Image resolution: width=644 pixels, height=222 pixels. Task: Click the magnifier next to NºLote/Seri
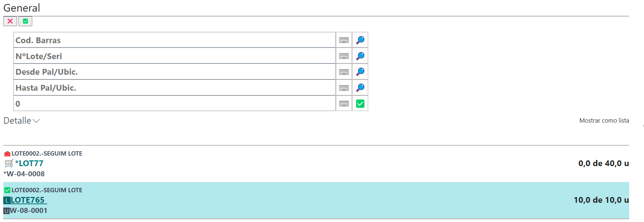point(360,56)
